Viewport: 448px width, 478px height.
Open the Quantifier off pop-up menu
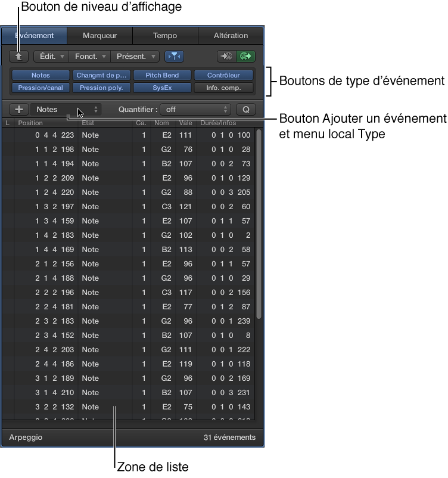click(x=195, y=110)
